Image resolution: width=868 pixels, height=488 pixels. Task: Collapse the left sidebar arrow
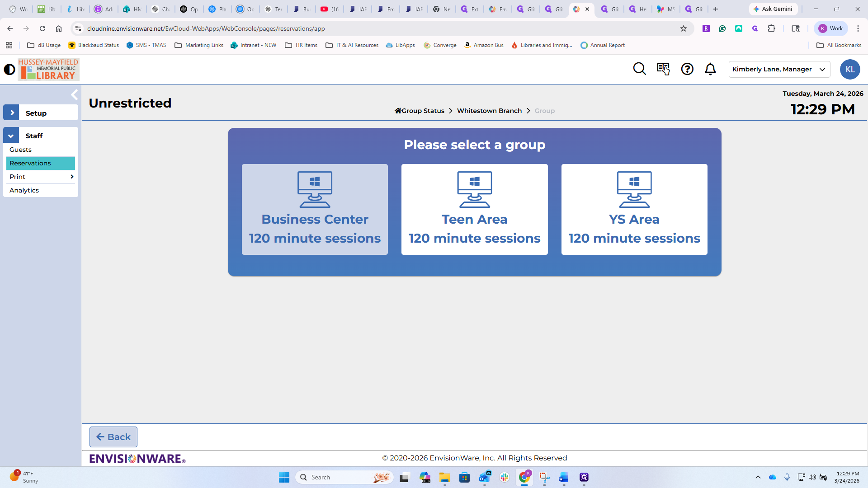(75, 95)
